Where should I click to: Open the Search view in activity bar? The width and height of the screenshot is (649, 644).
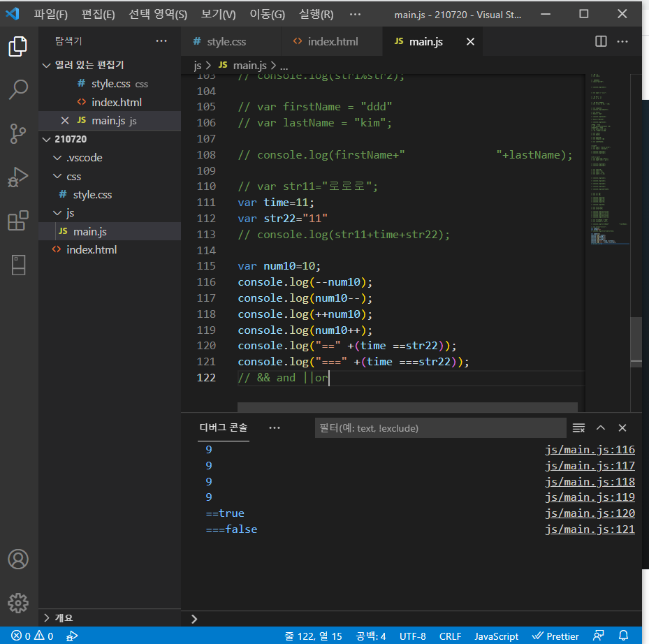[18, 89]
